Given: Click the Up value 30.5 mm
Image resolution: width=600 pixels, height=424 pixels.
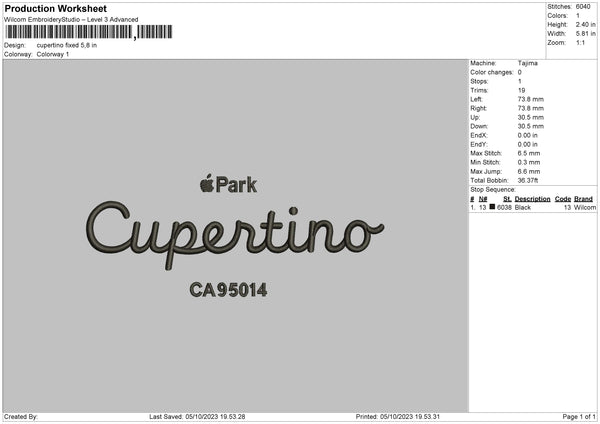Looking at the screenshot, I should (x=531, y=117).
